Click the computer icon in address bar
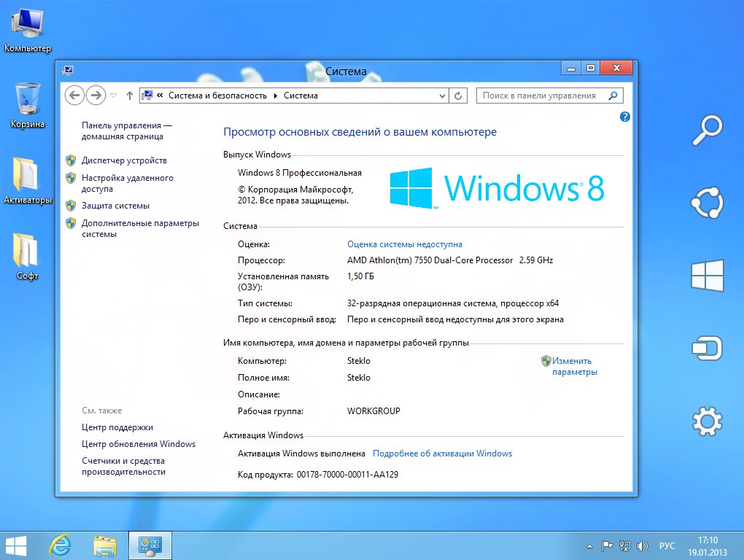This screenshot has width=744, height=560. pyautogui.click(x=147, y=96)
